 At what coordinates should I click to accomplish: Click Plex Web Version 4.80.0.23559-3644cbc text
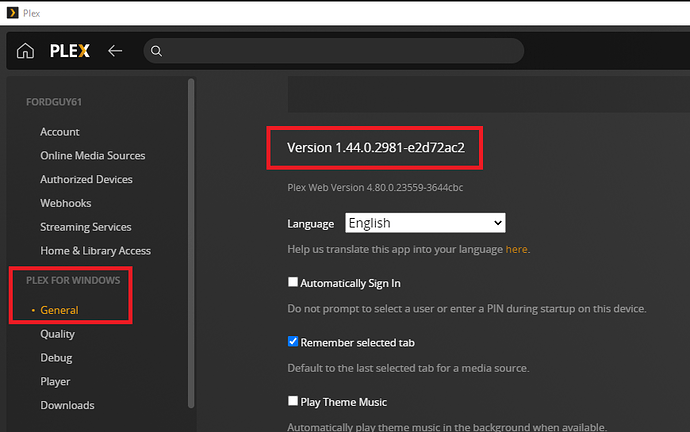(375, 188)
